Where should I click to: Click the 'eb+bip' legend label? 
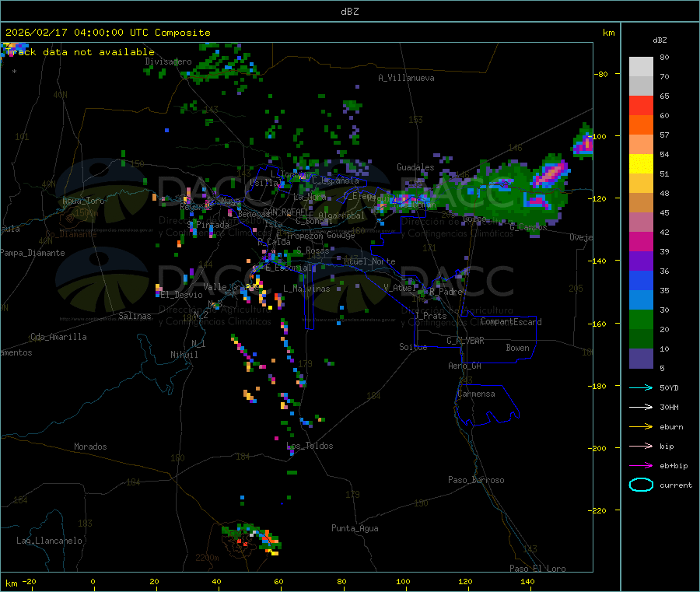(x=674, y=466)
